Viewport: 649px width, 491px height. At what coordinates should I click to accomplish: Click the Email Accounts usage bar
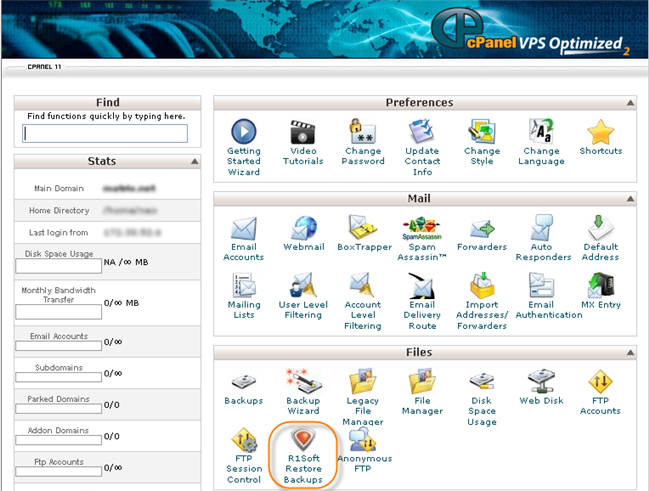(x=58, y=346)
